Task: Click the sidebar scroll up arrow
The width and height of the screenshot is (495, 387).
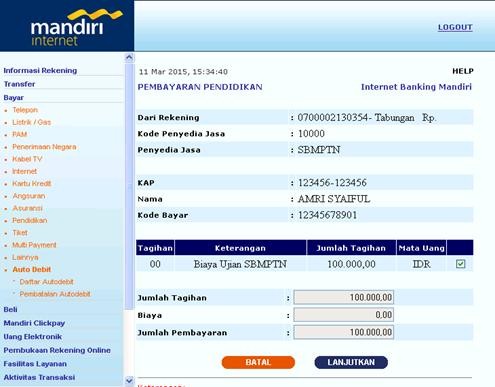Action: [129, 57]
